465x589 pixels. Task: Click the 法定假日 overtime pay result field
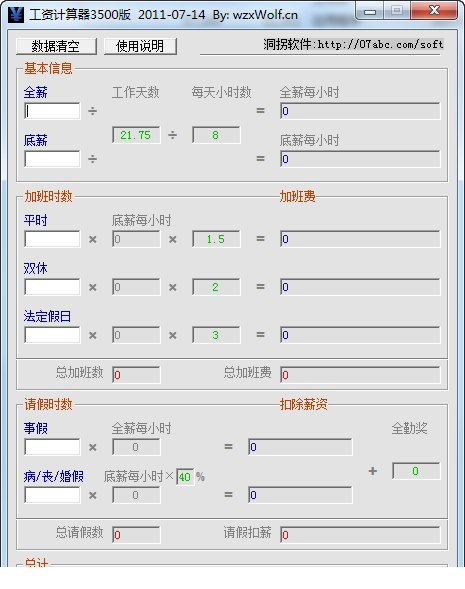tap(360, 335)
